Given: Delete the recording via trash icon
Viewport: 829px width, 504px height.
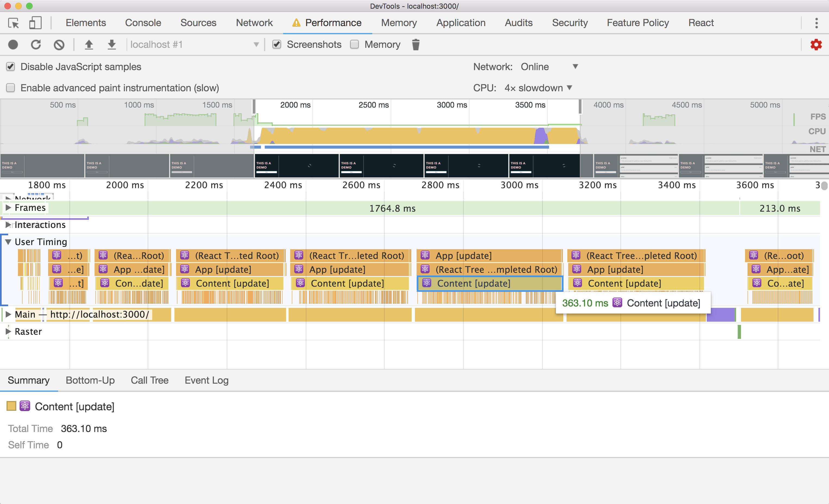Looking at the screenshot, I should (x=416, y=44).
